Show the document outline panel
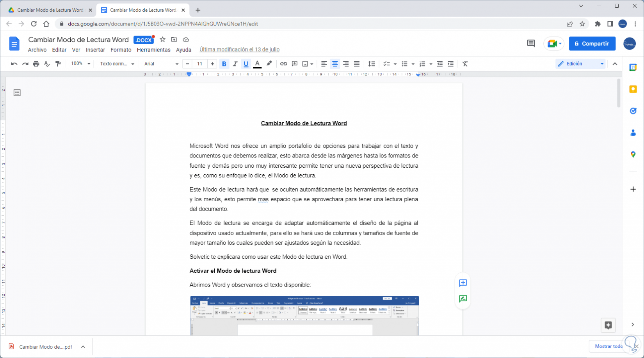644x358 pixels. tap(17, 93)
